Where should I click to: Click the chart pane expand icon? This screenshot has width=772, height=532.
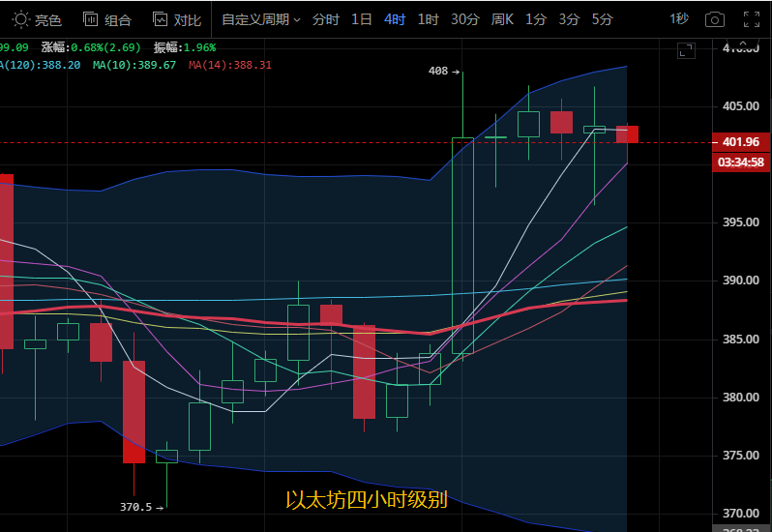(686, 50)
